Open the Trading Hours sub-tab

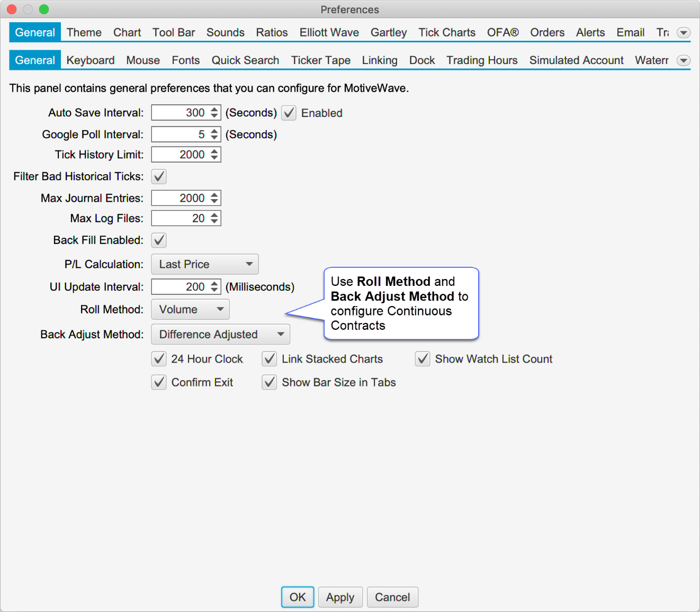(x=481, y=60)
